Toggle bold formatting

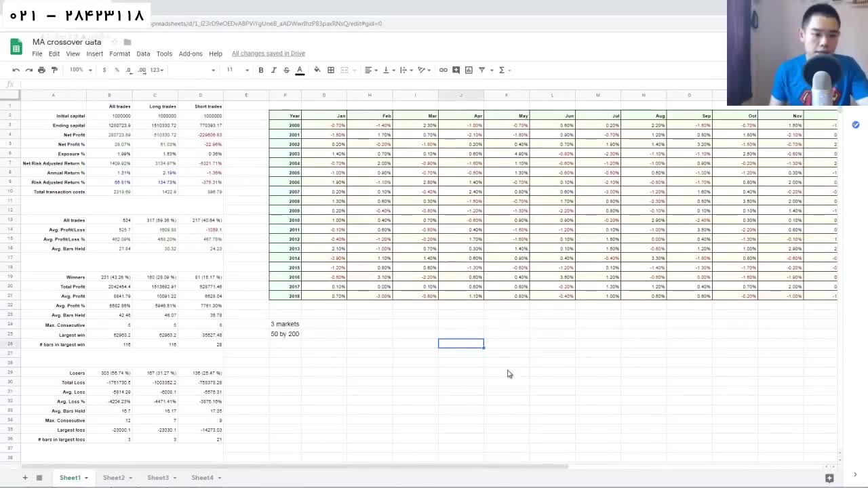click(260, 70)
